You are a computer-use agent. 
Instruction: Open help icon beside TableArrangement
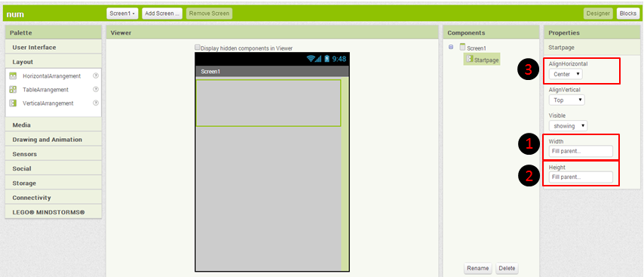(96, 89)
